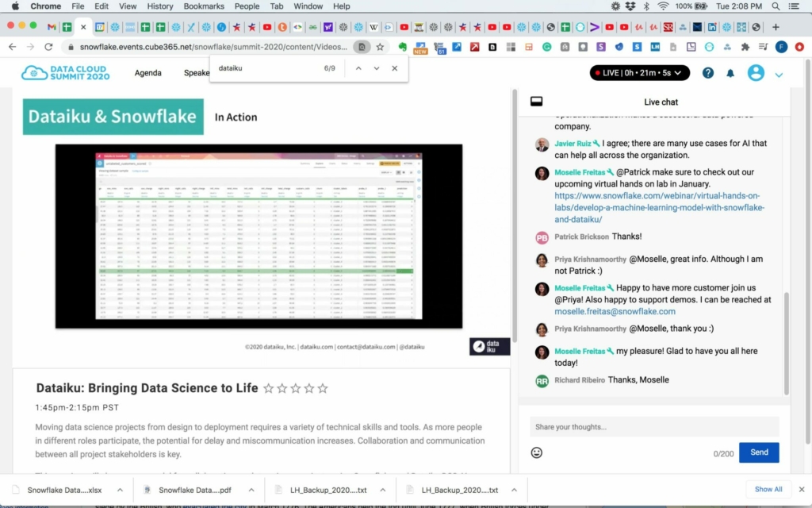Viewport: 812px width, 508px height.
Task: Click the live chat scrollbar
Action: tap(787, 343)
